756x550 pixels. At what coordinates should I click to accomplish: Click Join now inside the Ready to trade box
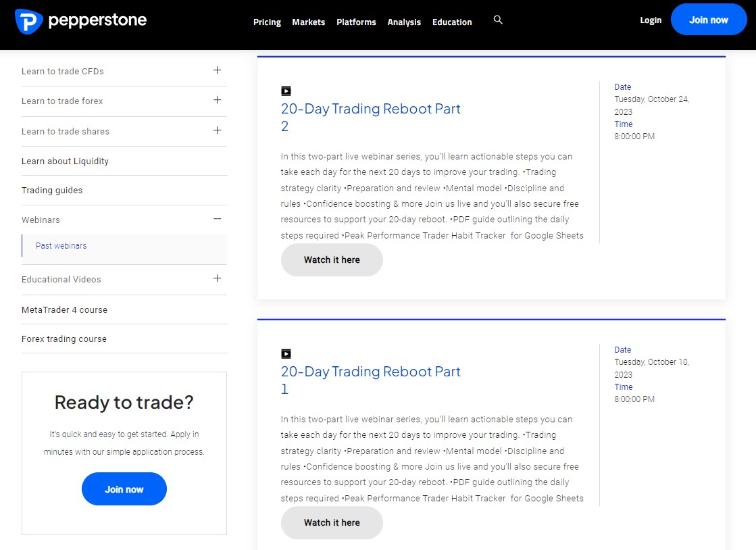[124, 489]
